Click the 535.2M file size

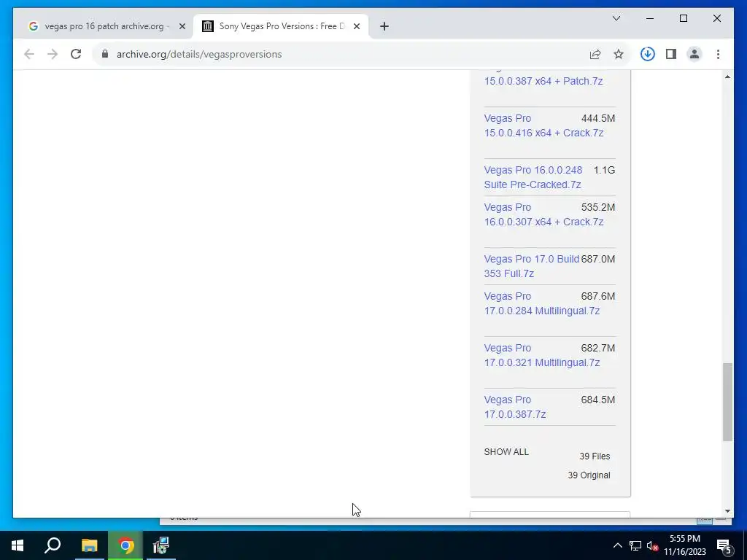tap(598, 207)
